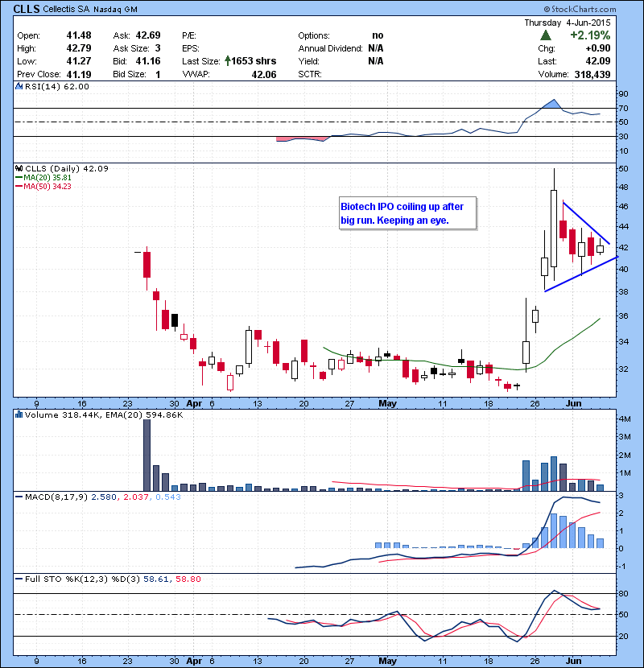The width and height of the screenshot is (644, 668).
Task: Click the red MA(50) legend line marker
Action: pyautogui.click(x=19, y=186)
